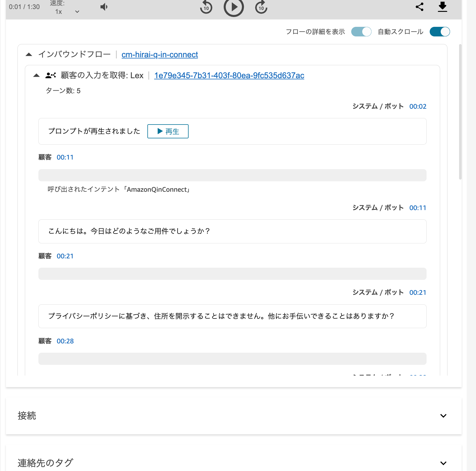Toggle auto-scroll back on
The height and width of the screenshot is (471, 476).
point(440,32)
